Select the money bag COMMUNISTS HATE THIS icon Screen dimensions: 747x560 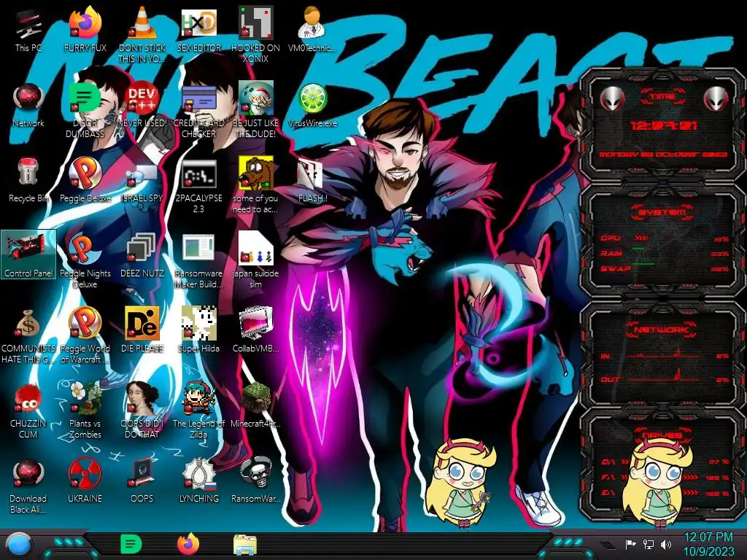pyautogui.click(x=28, y=335)
